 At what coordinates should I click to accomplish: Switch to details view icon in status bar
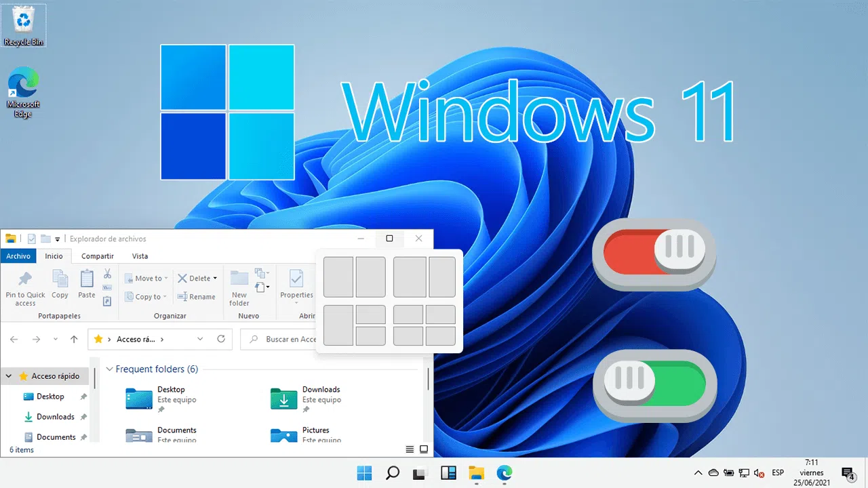[x=410, y=449]
